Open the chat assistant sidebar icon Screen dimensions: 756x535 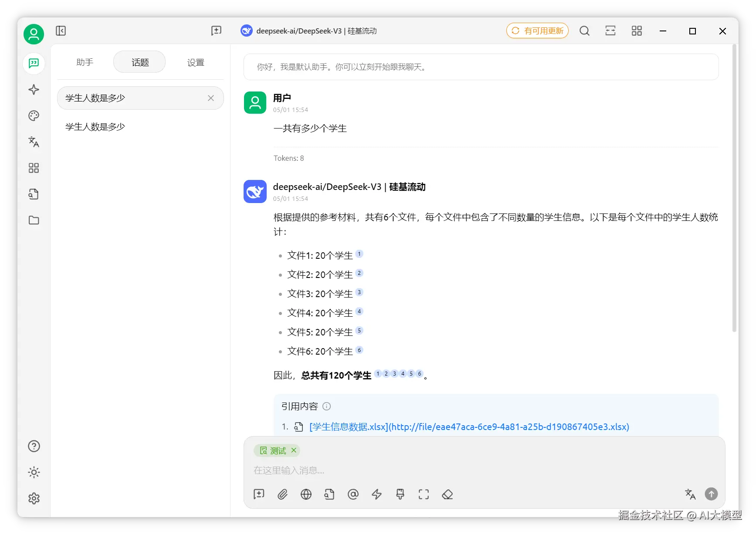coord(34,64)
